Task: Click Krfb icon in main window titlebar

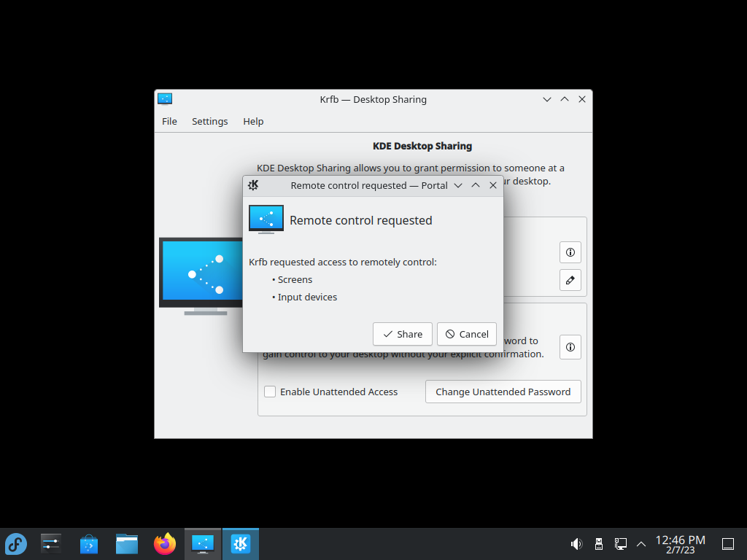Action: click(x=165, y=99)
